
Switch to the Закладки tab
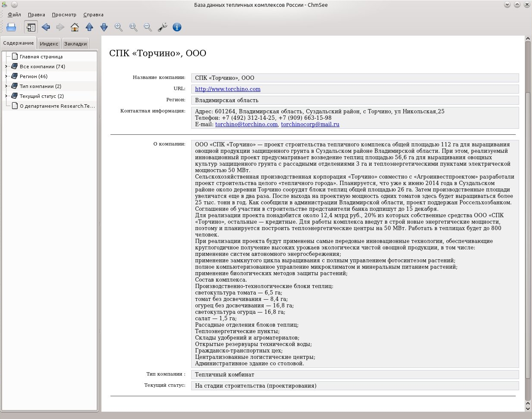[76, 44]
